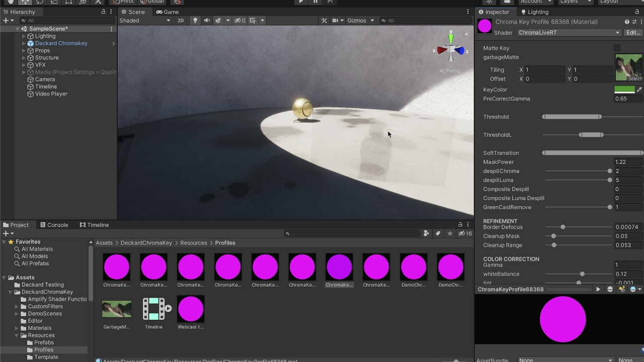Toggle scene lighting lightbulb icon
This screenshot has width=644, height=362.
tap(195, 21)
